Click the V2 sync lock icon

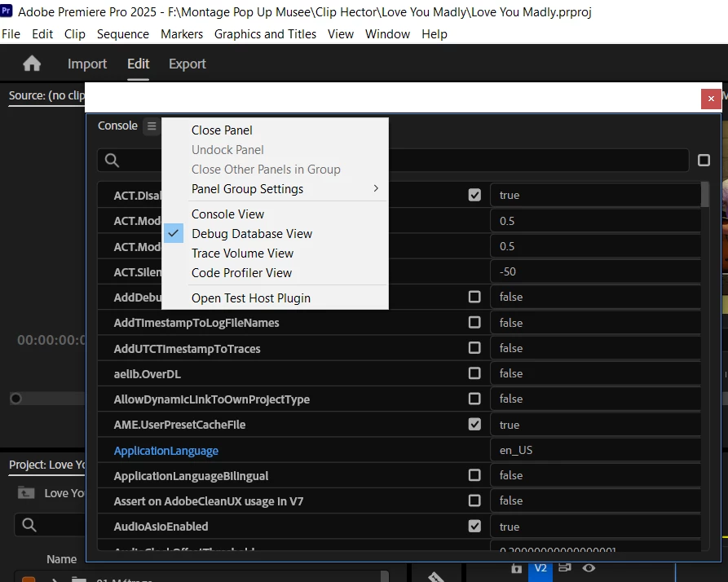565,567
